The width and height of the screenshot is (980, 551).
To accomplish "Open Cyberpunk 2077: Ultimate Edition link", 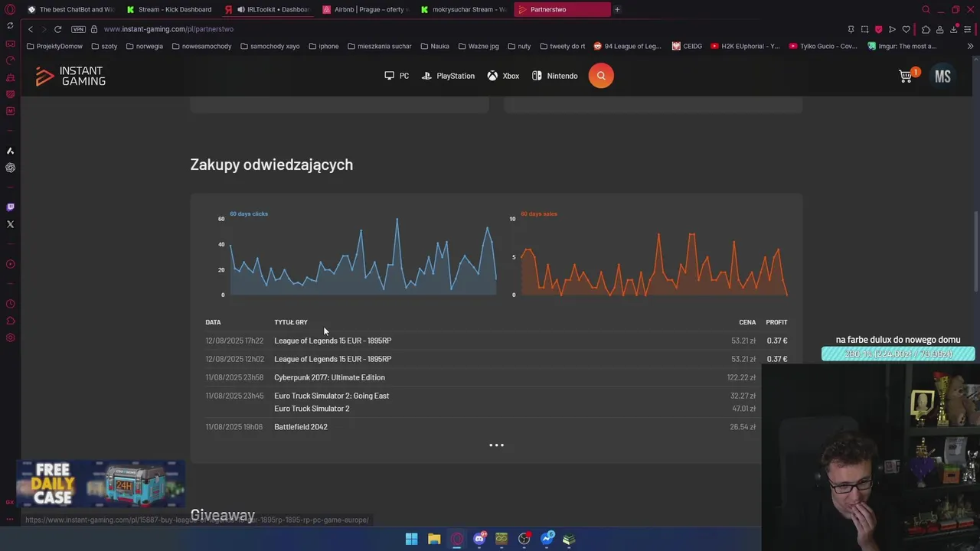I will (329, 377).
